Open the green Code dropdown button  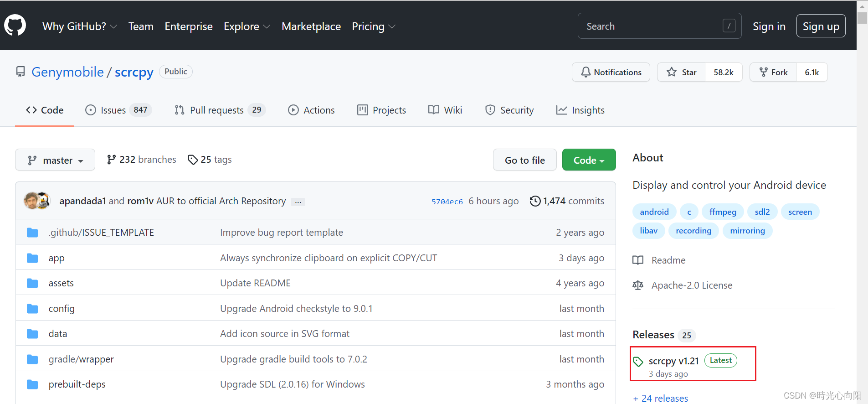(589, 160)
